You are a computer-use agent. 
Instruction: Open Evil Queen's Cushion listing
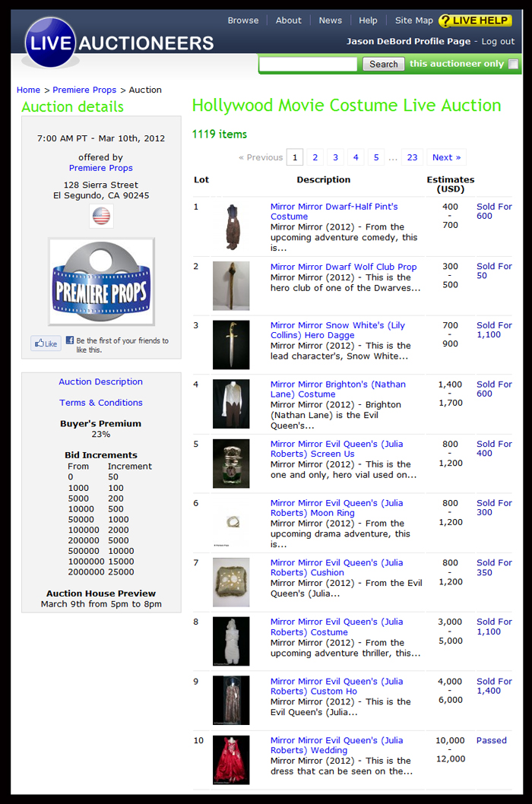(337, 567)
